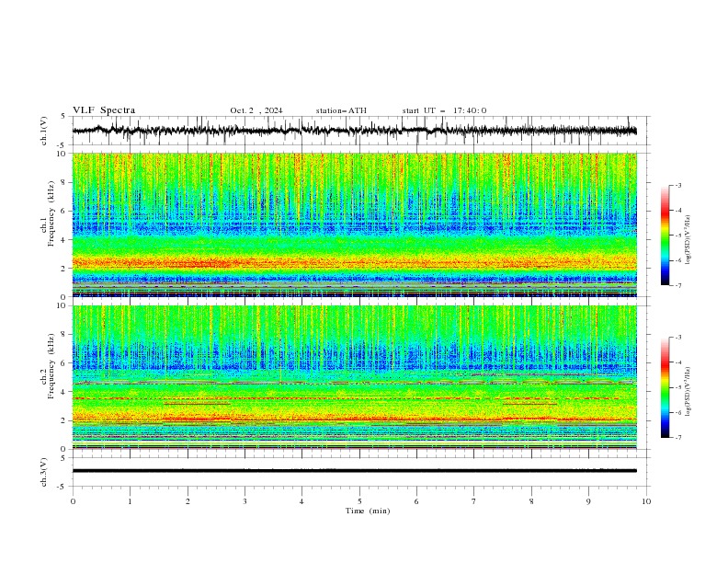
Task: Select the upper log(PSD)(V²/Hz) colorbar label
Action: click(x=688, y=240)
